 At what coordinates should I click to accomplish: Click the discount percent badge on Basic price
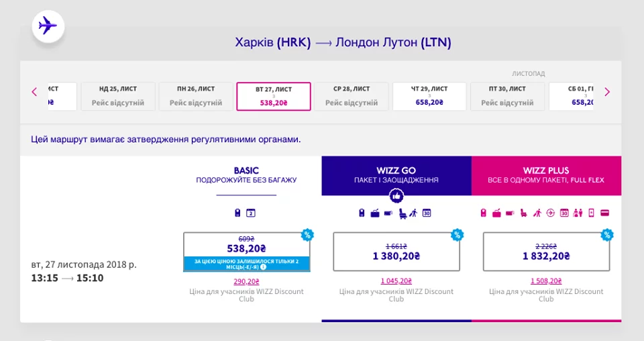tap(307, 234)
